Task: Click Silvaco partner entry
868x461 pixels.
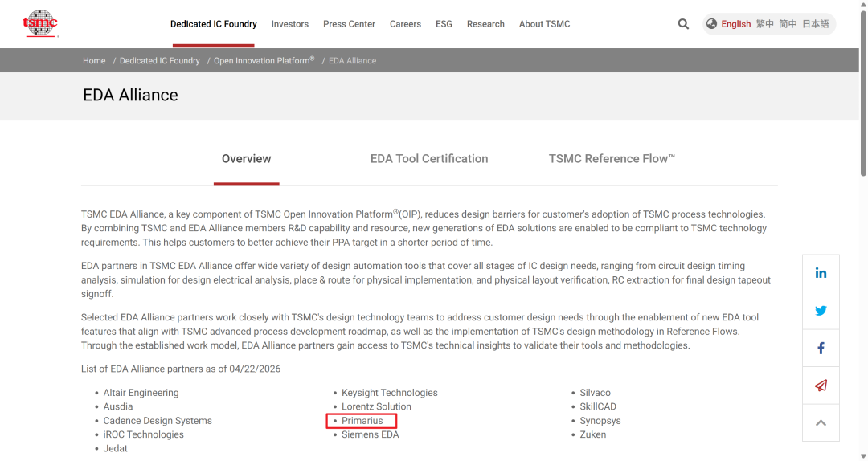Action: [x=595, y=393]
